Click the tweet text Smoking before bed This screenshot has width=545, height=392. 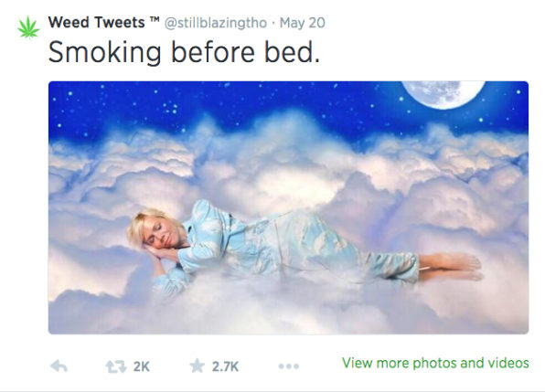coord(184,52)
